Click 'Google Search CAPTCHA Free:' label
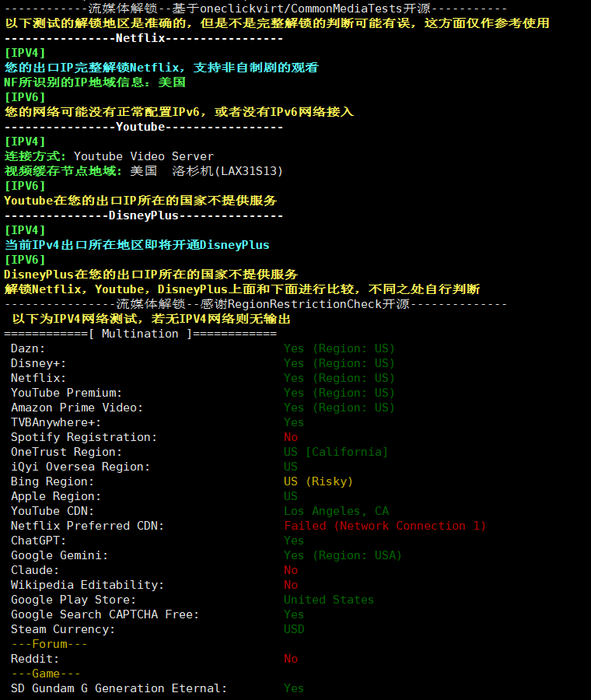Image resolution: width=591 pixels, height=700 pixels. point(104,614)
